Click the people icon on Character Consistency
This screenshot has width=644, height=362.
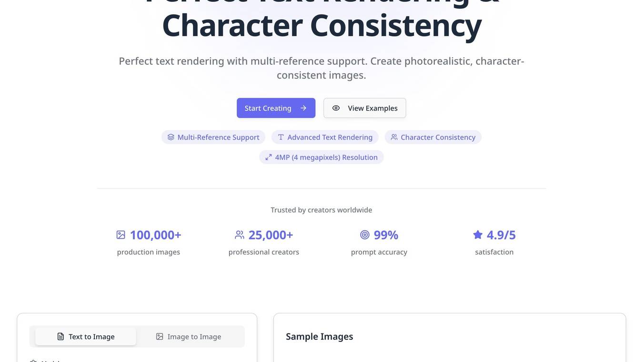[x=394, y=137]
